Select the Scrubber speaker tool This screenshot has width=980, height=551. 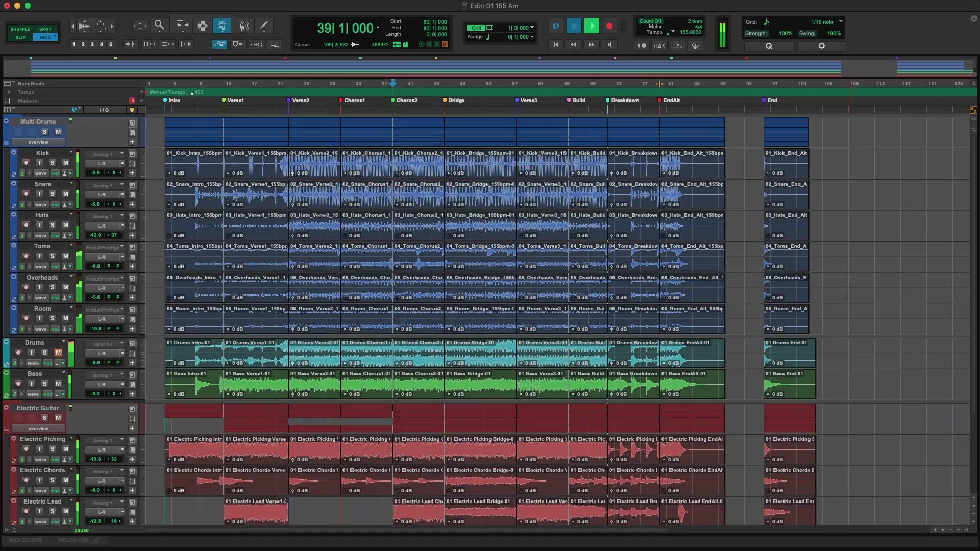[x=244, y=26]
